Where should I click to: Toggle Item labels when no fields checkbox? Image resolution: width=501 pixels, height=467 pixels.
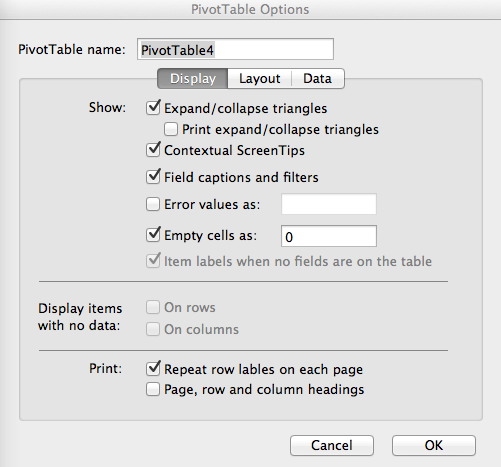[x=153, y=261]
